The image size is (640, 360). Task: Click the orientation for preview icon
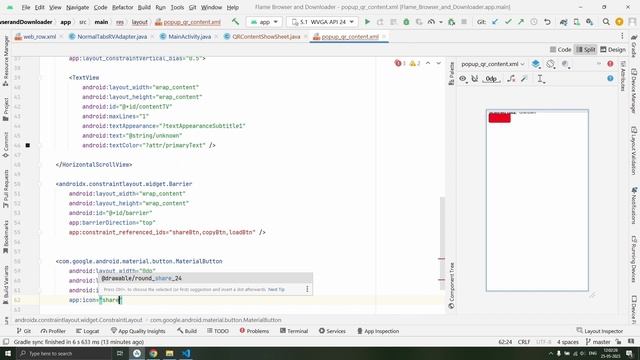551,64
